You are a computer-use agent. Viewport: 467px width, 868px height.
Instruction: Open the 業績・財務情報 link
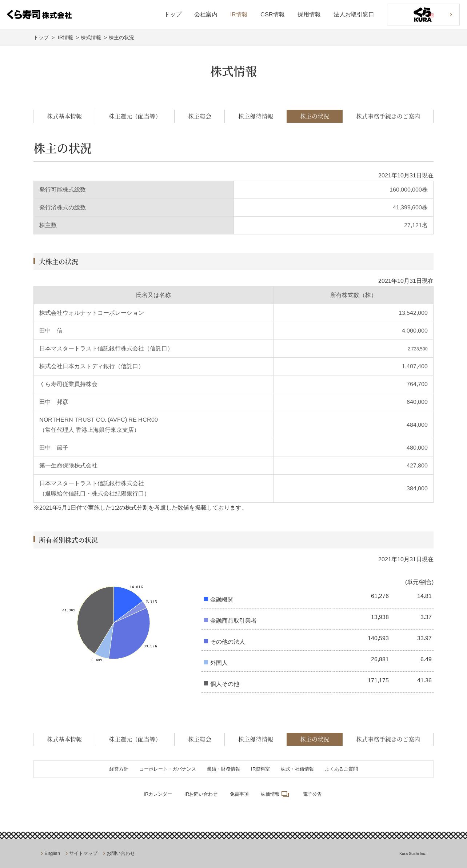[x=223, y=769]
